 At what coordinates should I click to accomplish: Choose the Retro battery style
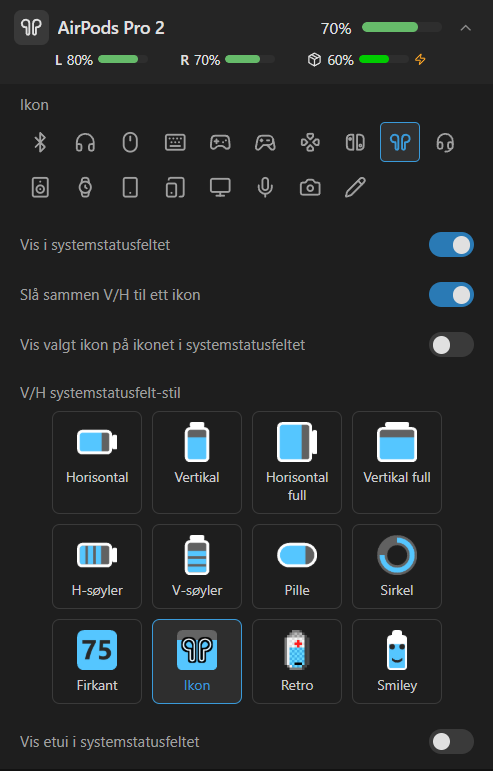(297, 661)
